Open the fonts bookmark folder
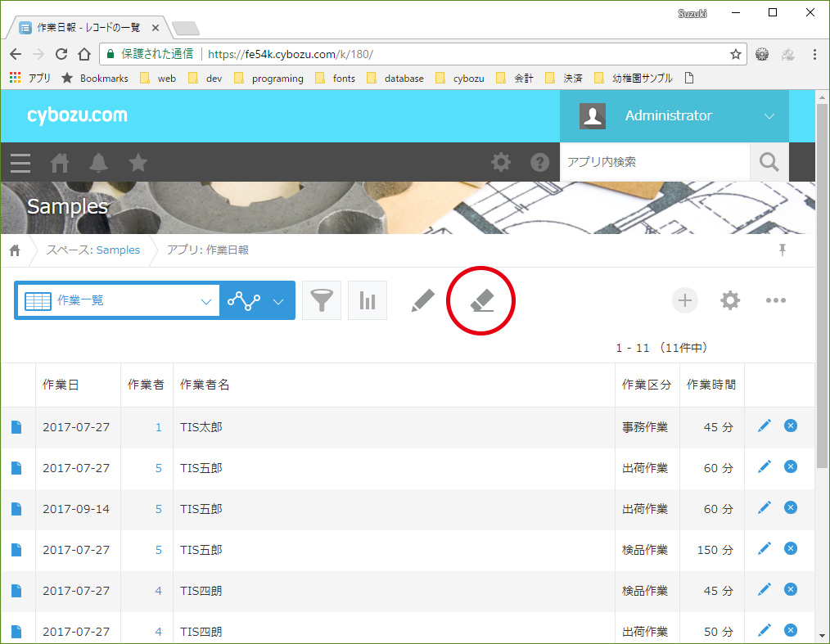 [336, 79]
